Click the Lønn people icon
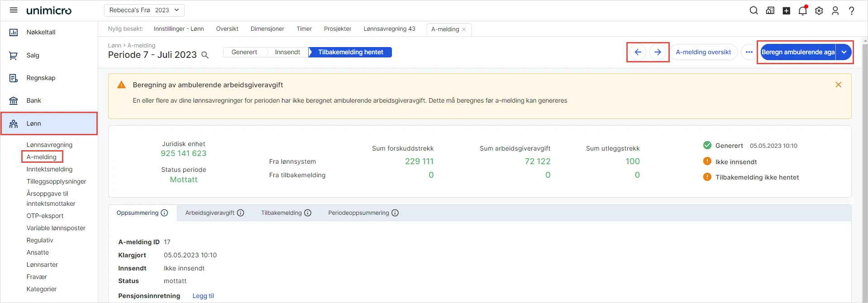Image resolution: width=868 pixels, height=303 pixels. coord(14,123)
